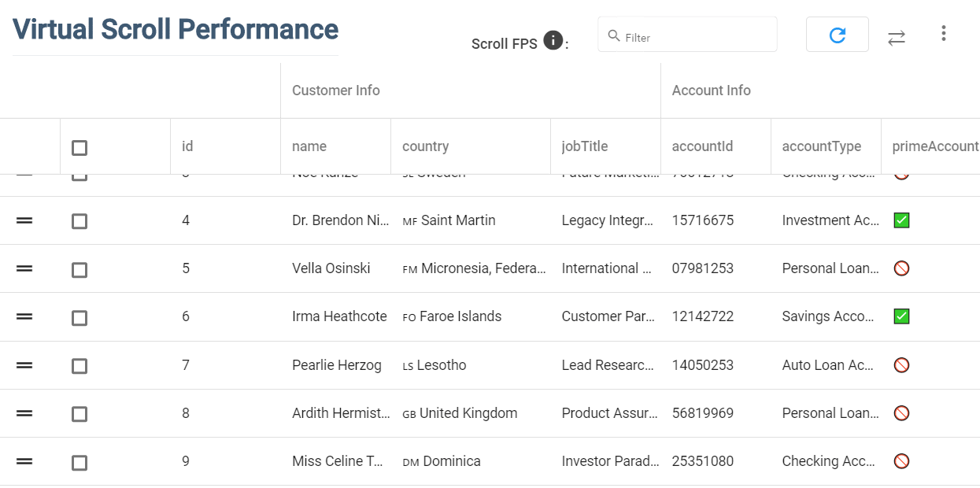Click the search magnifier icon in filter box
The image size is (980, 488).
click(x=614, y=35)
